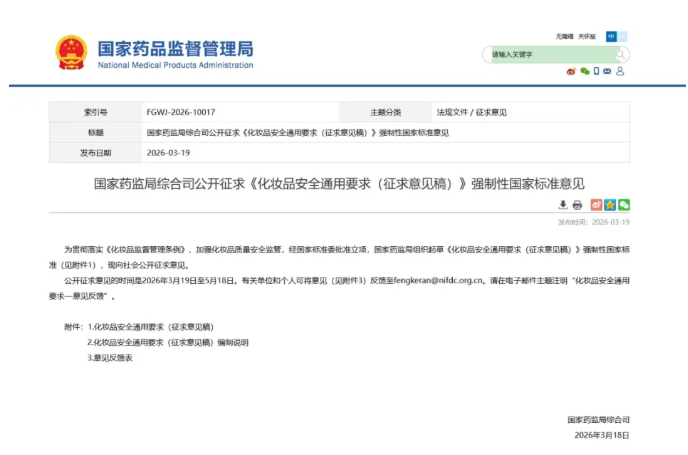Share to QZone using star icon
This screenshot has height=455, width=688.
pyautogui.click(x=610, y=205)
